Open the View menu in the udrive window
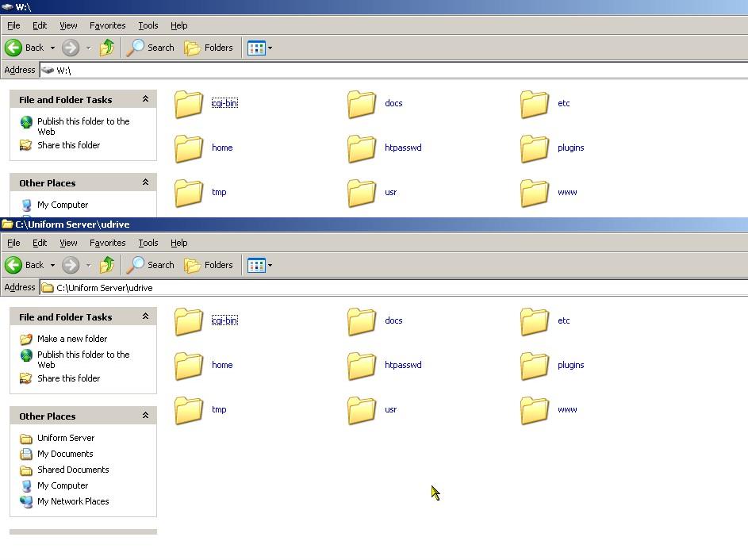 coord(68,243)
